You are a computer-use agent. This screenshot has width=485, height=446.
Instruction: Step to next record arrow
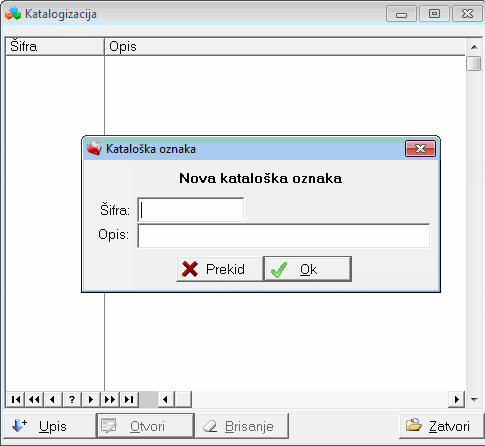tap(91, 399)
